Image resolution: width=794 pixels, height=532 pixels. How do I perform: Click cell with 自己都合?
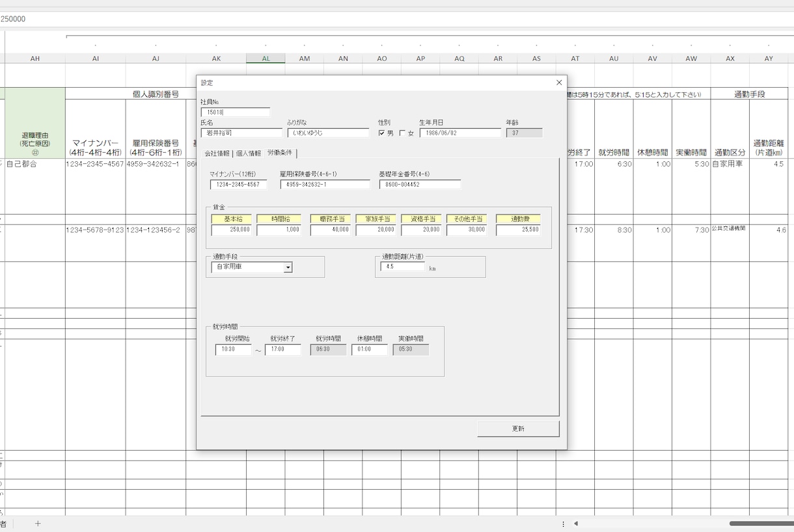pyautogui.click(x=35, y=187)
